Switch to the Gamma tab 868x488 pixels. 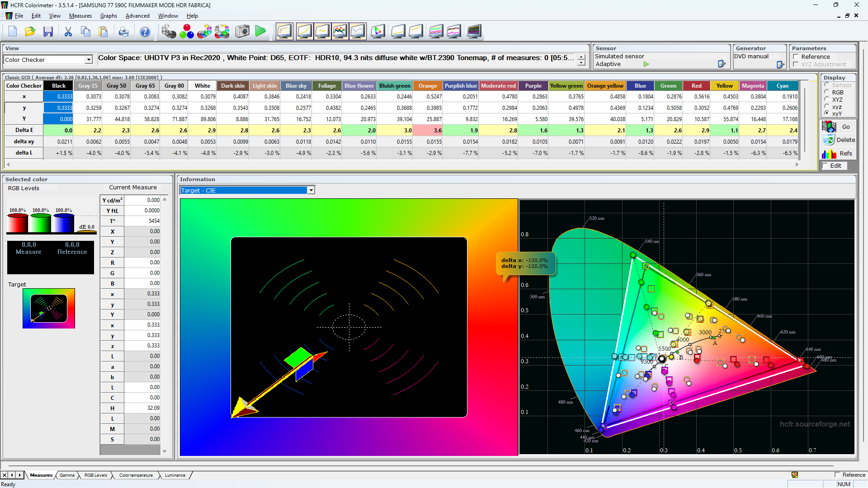(67, 475)
